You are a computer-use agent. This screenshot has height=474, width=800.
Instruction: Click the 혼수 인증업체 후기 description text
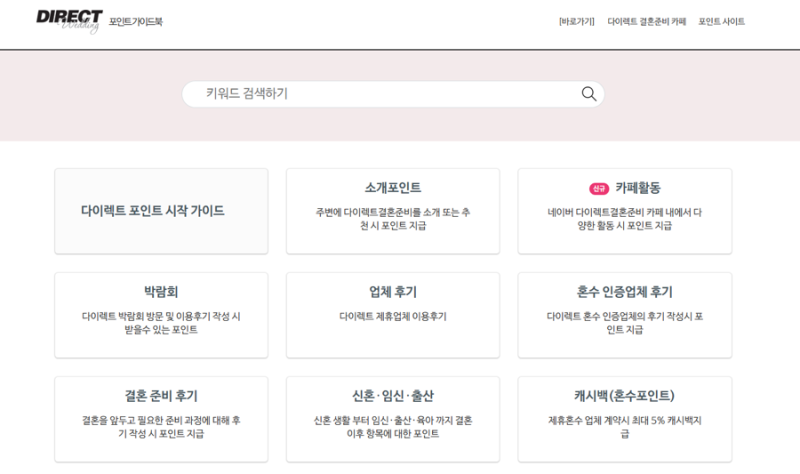pos(624,323)
